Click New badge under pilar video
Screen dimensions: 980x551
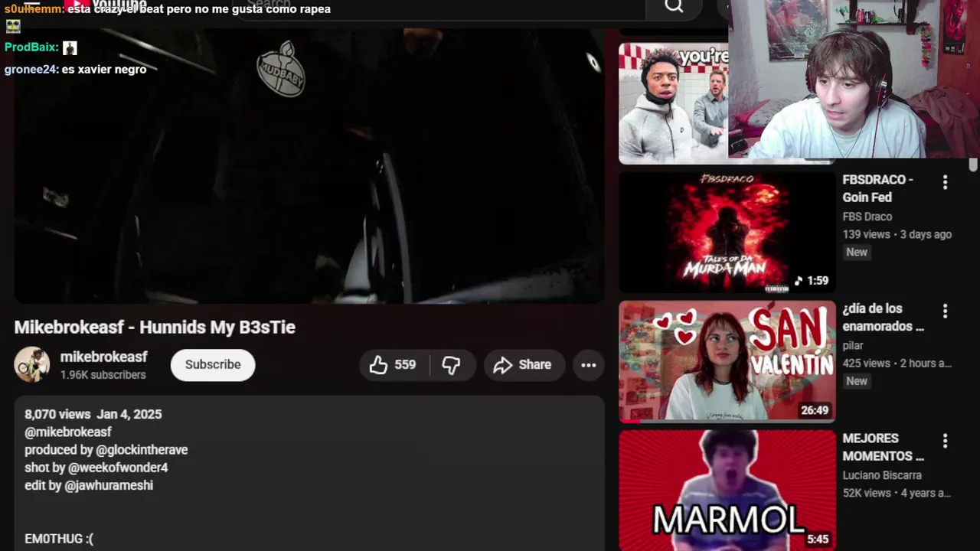click(857, 381)
